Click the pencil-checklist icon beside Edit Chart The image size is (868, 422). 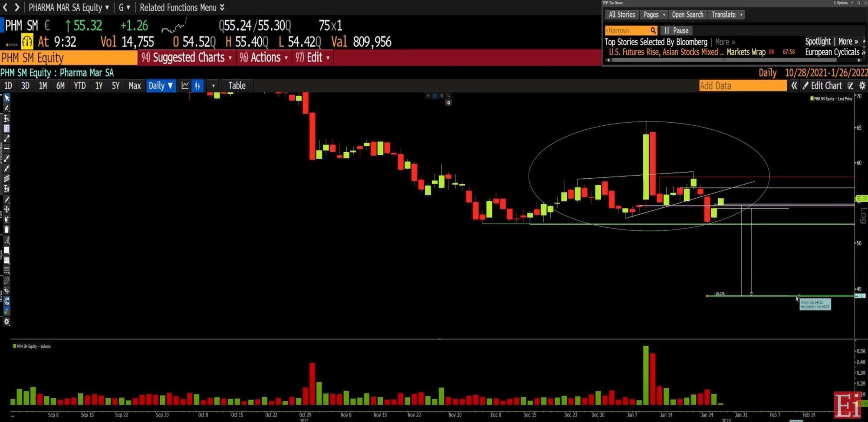coord(851,86)
